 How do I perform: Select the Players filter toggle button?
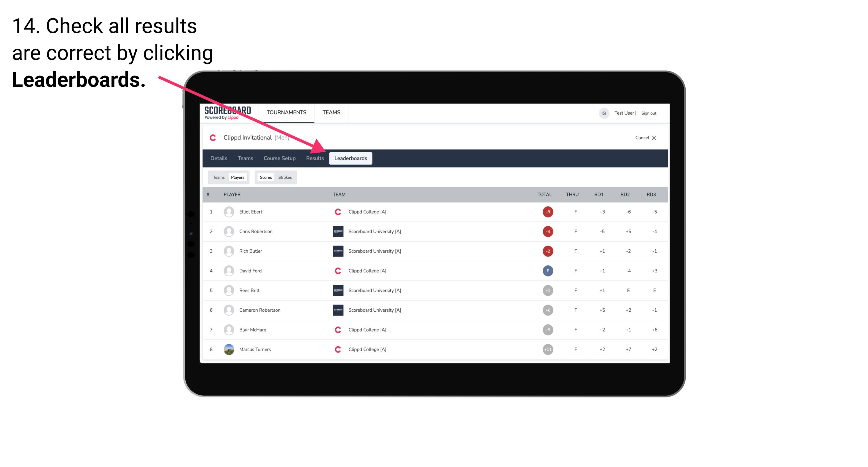pyautogui.click(x=237, y=177)
